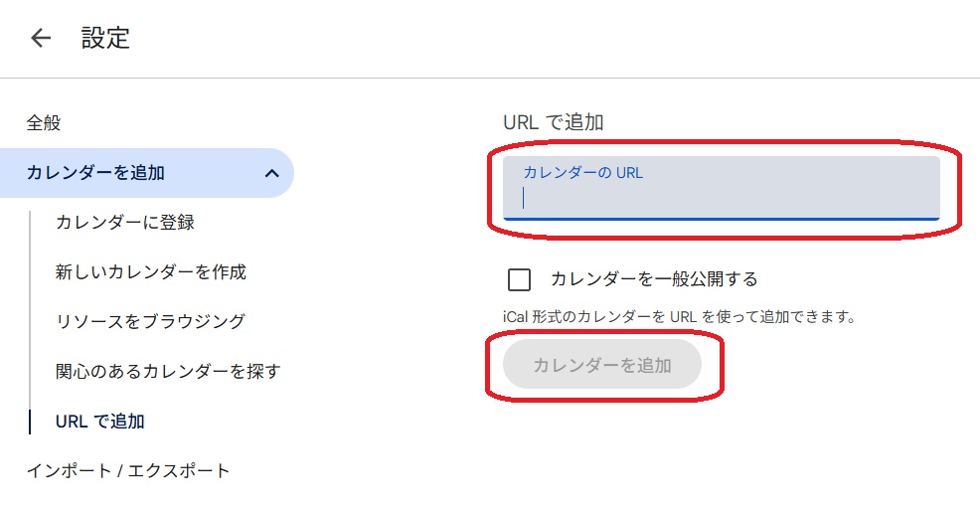Open カレンダーに登録 in the sidebar

pyautogui.click(x=125, y=223)
